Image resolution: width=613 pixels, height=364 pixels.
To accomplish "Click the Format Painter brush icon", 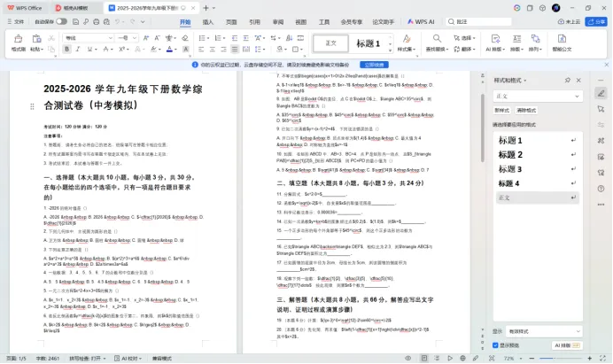I will (18, 39).
